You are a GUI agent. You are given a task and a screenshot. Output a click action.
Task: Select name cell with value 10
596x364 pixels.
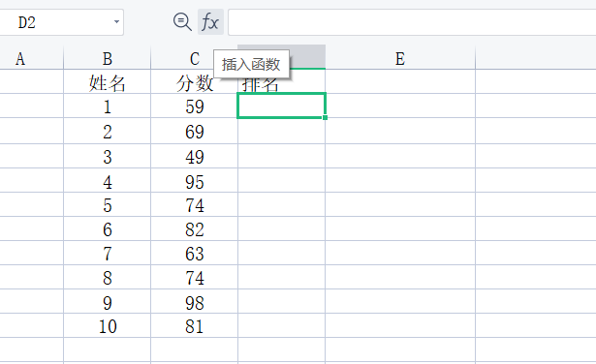108,325
